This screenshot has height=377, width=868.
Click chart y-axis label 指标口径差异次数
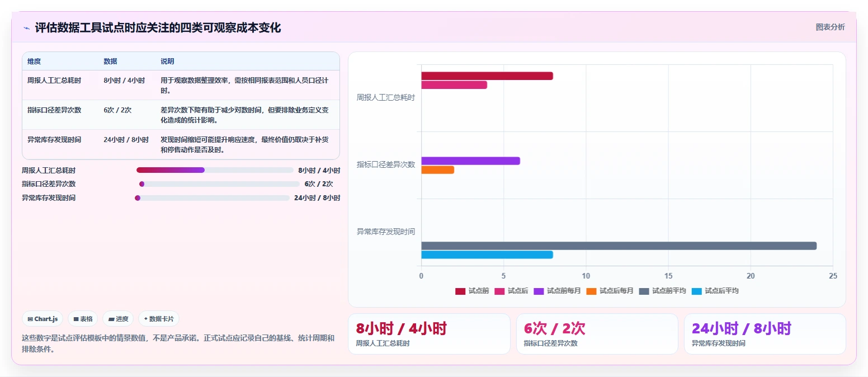(386, 164)
